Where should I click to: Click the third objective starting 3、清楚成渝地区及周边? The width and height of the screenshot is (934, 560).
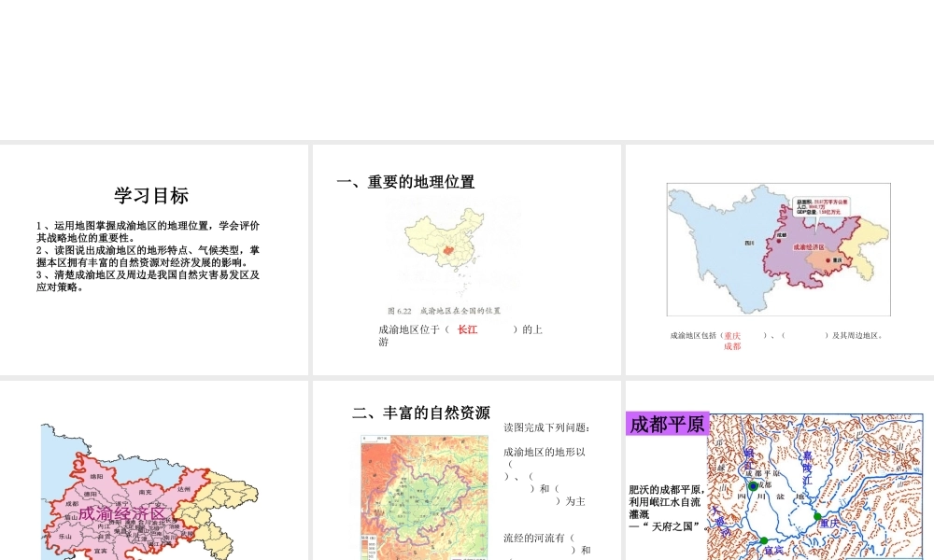(x=148, y=280)
